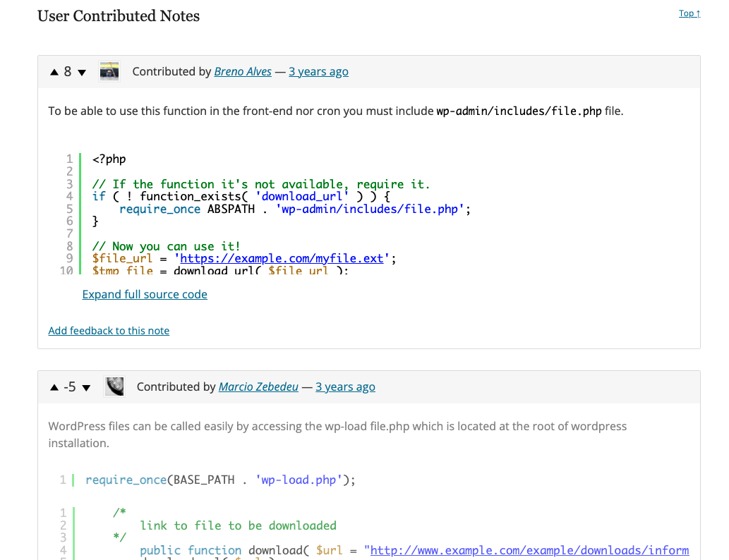Upvote the note by Marcio Zebedeu

pos(54,387)
